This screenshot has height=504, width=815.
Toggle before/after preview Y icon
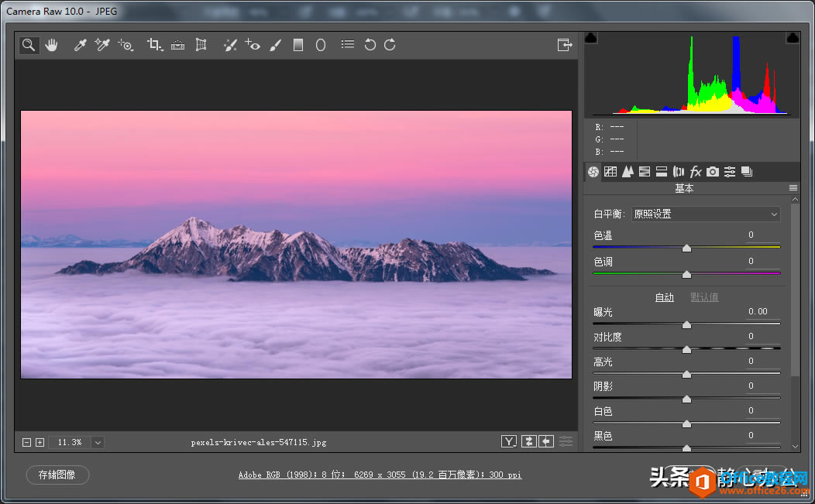pyautogui.click(x=509, y=441)
